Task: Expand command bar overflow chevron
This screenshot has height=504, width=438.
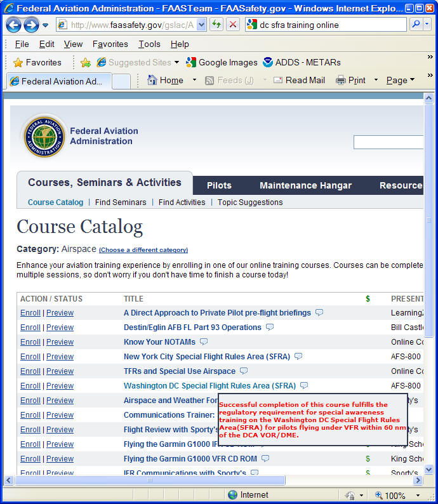Action: point(430,75)
